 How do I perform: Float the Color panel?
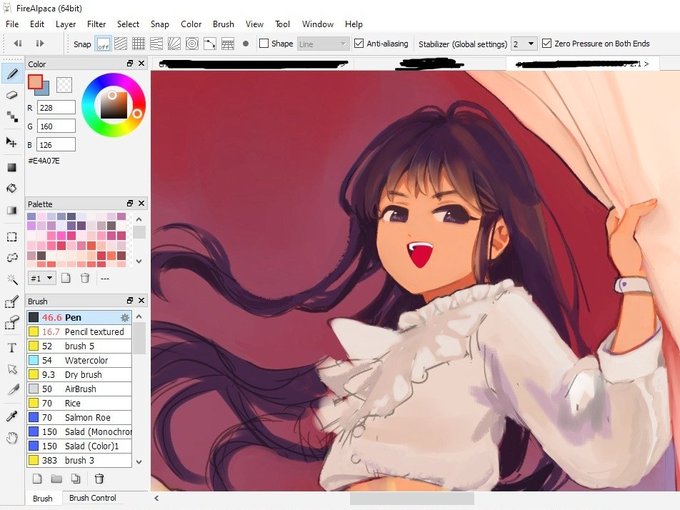click(130, 63)
